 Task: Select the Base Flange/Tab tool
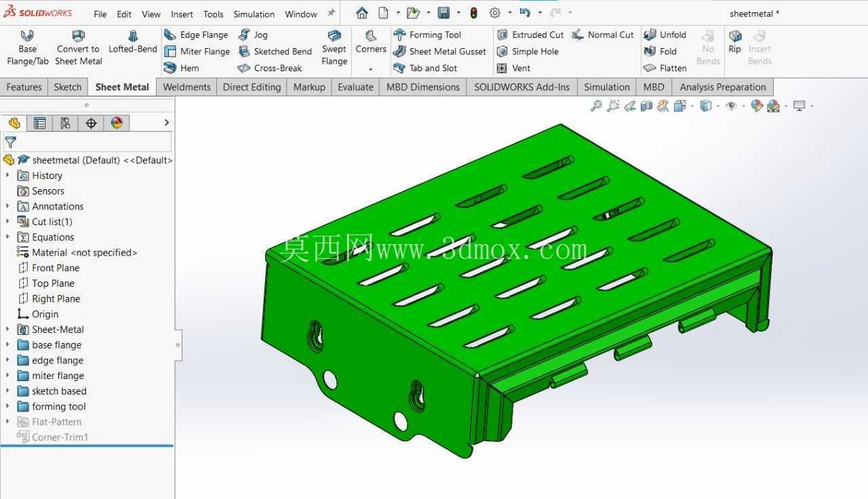(x=27, y=47)
